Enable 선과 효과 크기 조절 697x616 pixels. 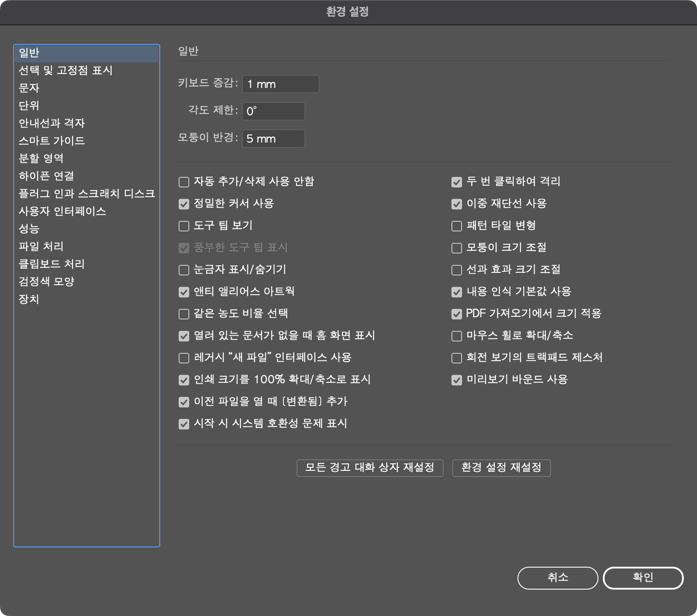click(457, 270)
